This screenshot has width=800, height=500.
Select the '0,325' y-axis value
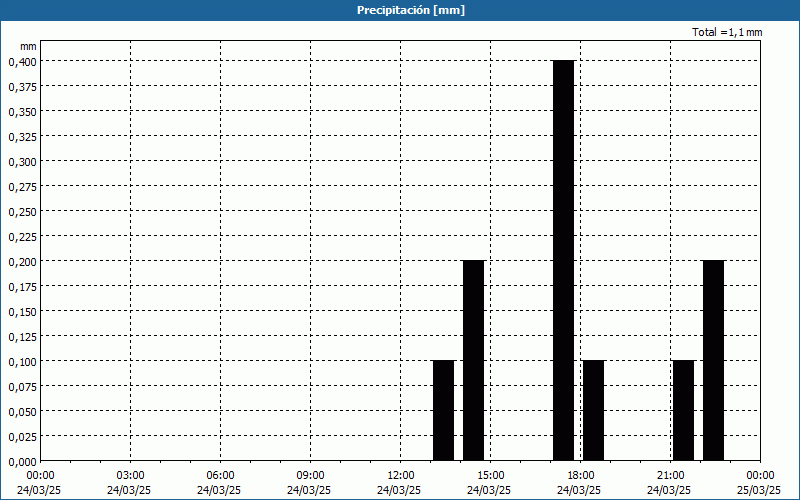[22, 136]
